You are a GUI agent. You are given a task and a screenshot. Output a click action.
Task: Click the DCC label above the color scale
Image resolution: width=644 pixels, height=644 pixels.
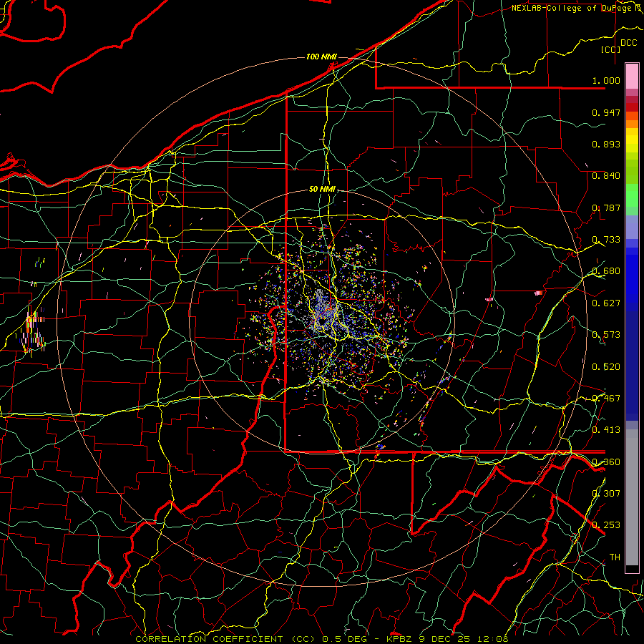(x=628, y=43)
